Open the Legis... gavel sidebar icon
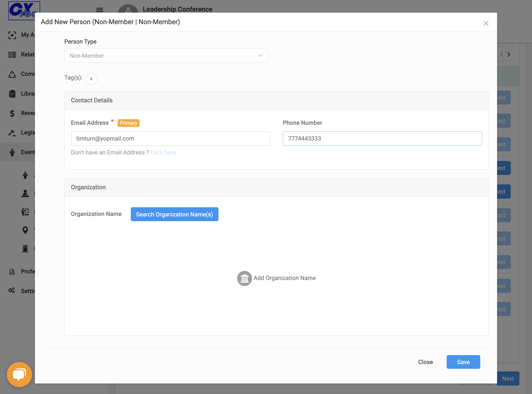The image size is (532, 394). (12, 133)
